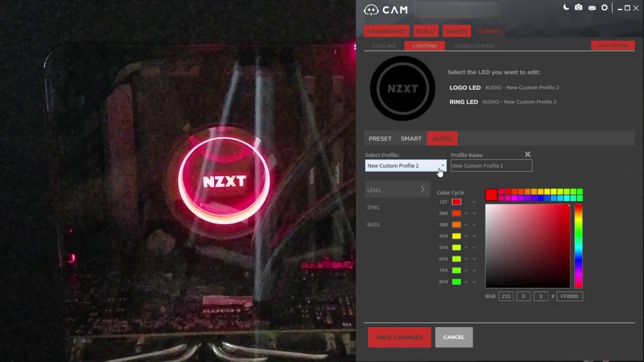Select the 6TH lime color swatch
Screen dimensions: 644x362
(x=456, y=259)
